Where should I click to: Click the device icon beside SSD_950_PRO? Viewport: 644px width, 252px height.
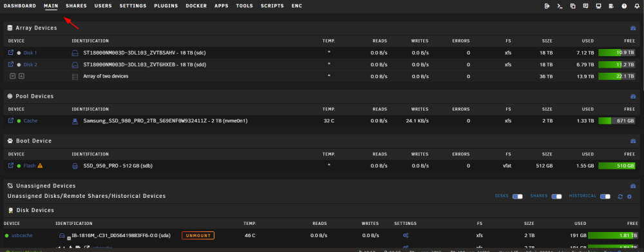75,166
